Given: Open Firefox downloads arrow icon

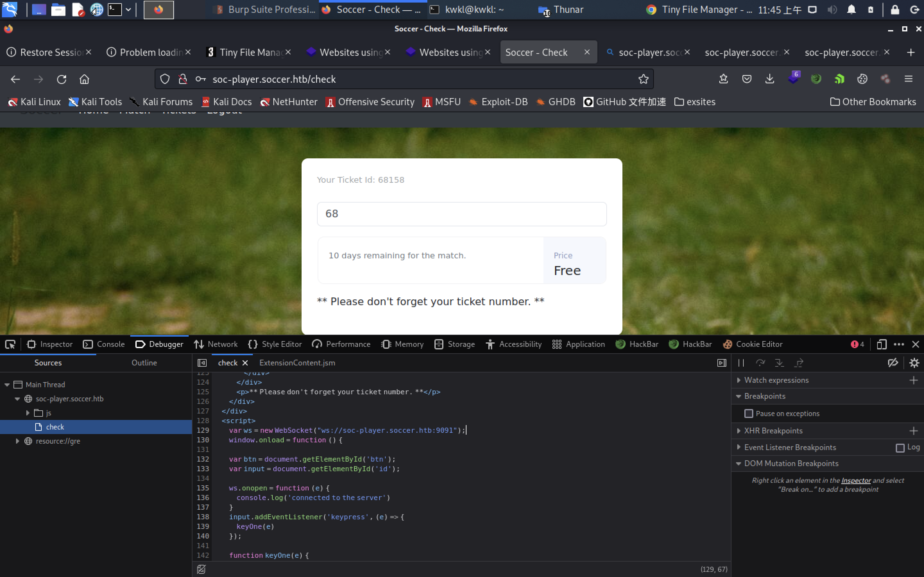Looking at the screenshot, I should 769,79.
